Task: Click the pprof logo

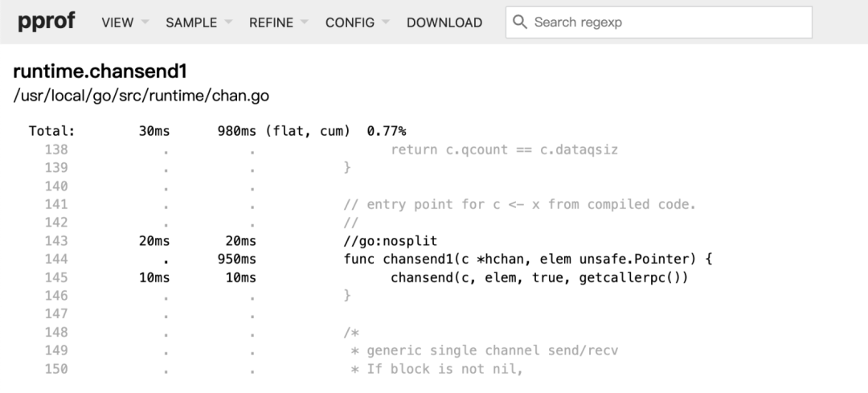Action: coord(47,23)
